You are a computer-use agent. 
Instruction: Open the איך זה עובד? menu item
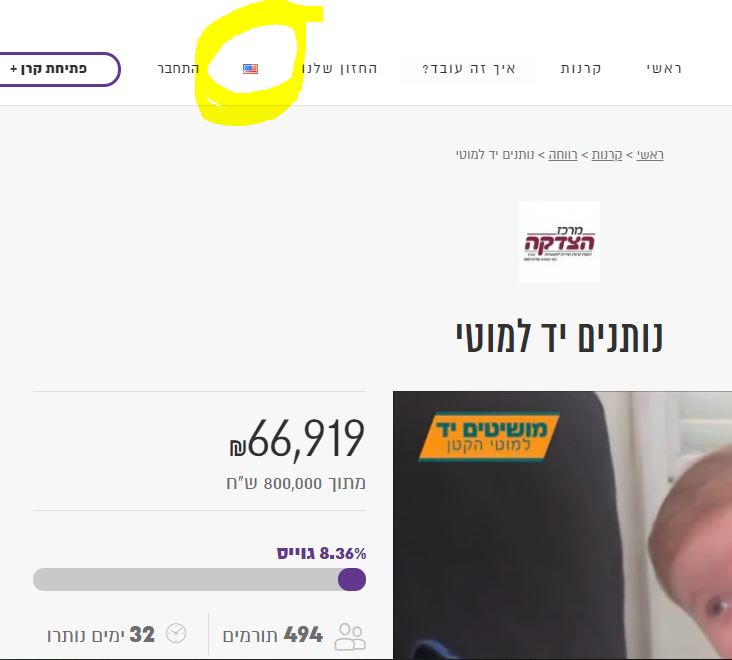click(x=469, y=69)
